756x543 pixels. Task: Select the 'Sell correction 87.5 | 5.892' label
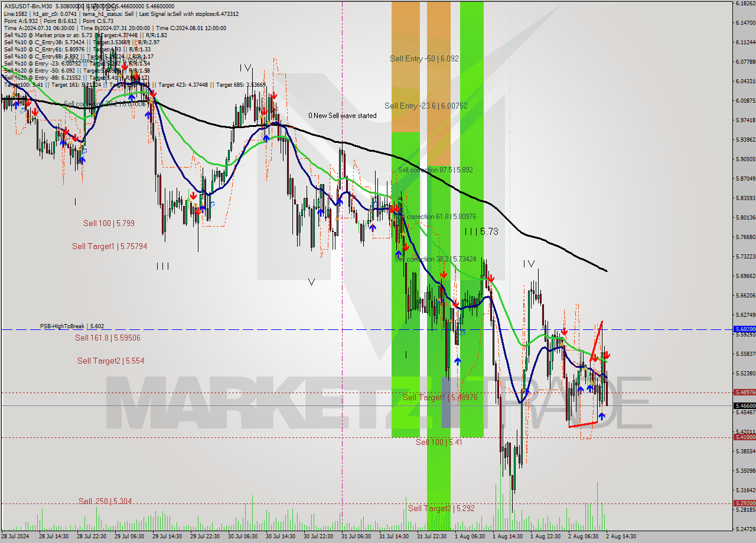(x=435, y=169)
